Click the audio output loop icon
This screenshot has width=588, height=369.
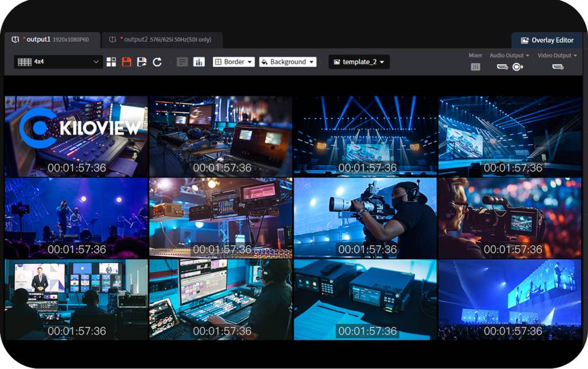coord(517,67)
